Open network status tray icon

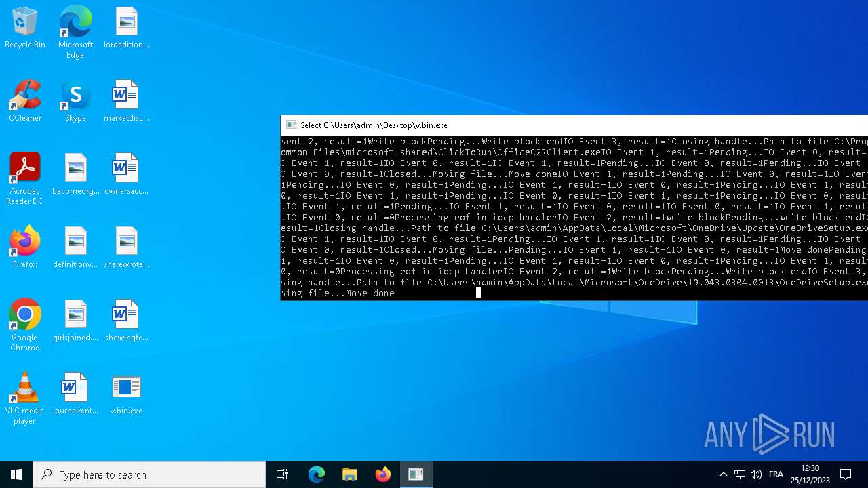point(740,474)
